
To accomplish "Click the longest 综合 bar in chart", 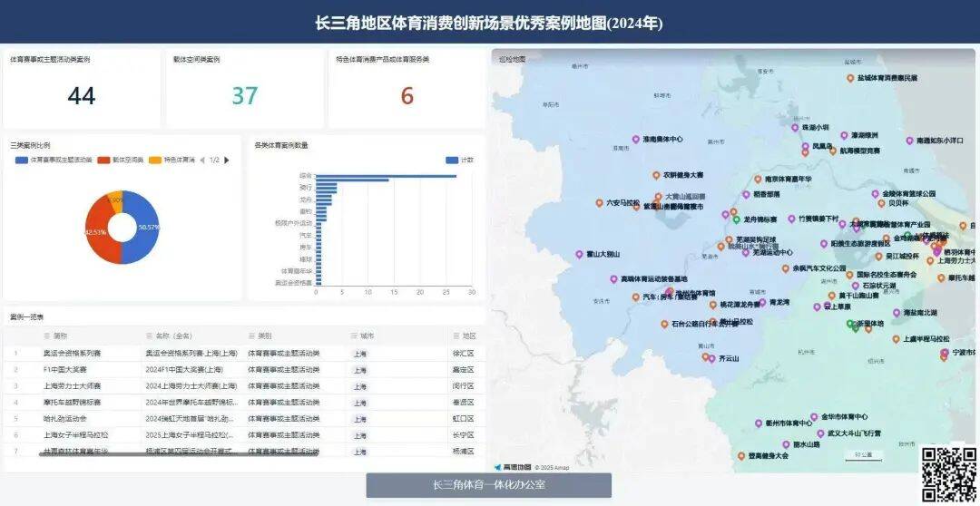I will point(386,176).
